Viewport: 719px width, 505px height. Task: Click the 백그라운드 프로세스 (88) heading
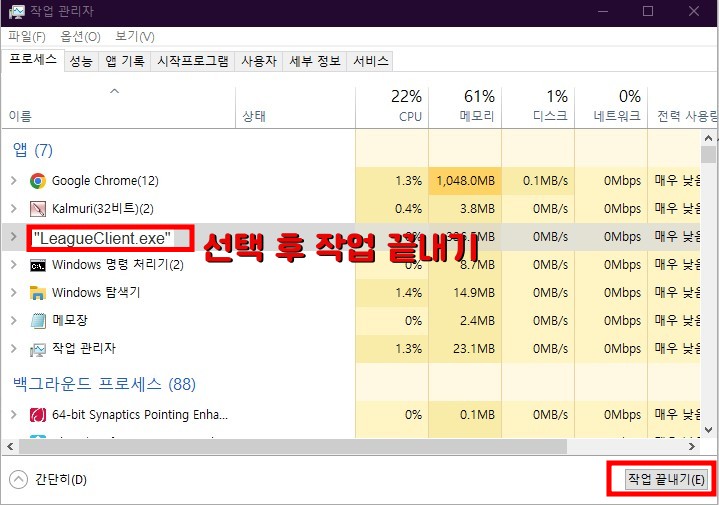point(105,384)
